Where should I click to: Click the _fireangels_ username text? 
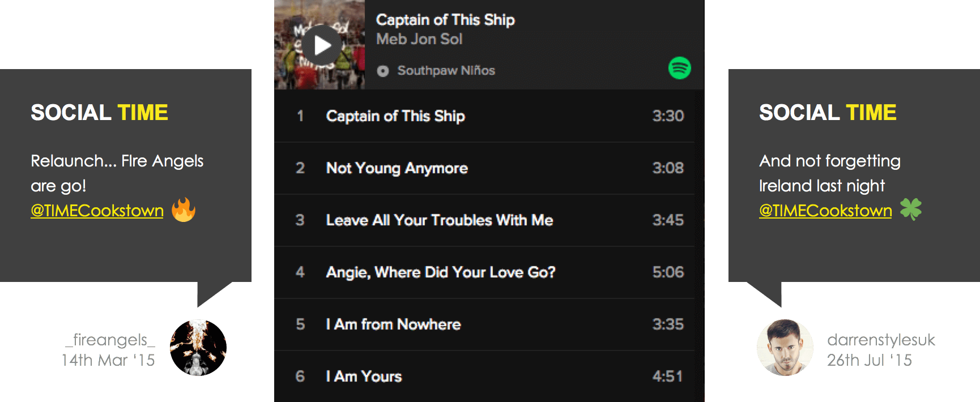click(x=110, y=340)
